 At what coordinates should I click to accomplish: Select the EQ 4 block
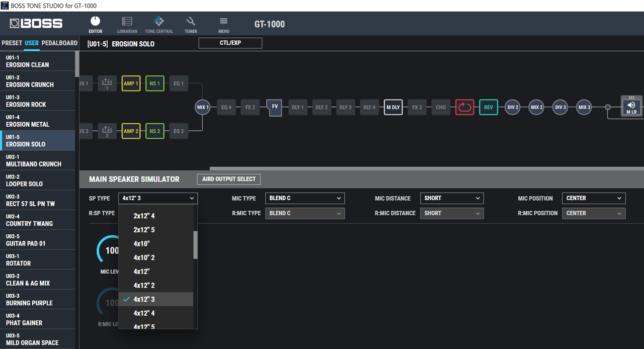[x=226, y=107]
